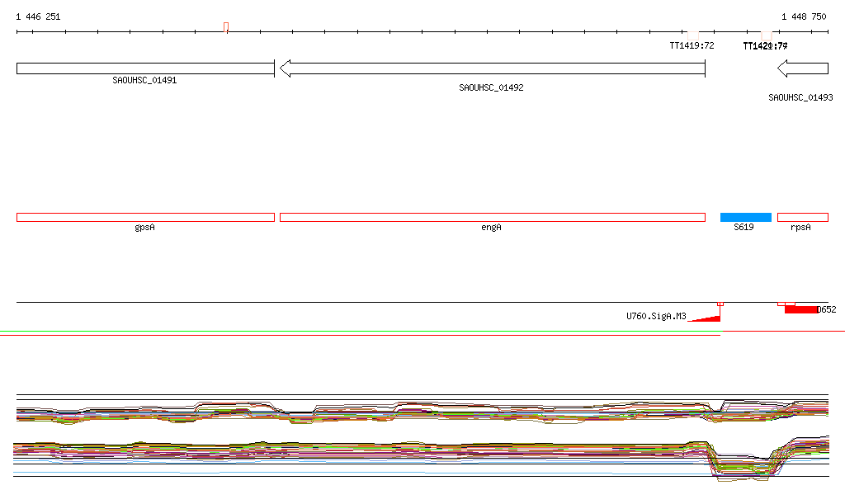Click the small red marker on the ruler
Viewport: 845px width, 504px height.
click(x=226, y=27)
